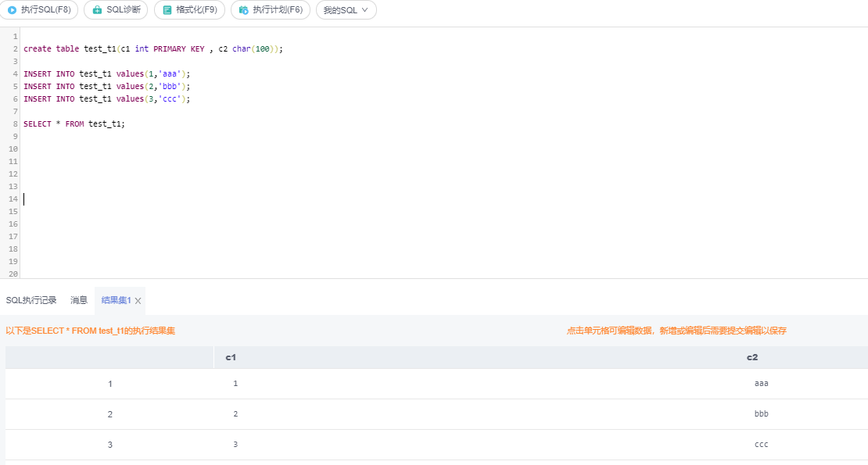The height and width of the screenshot is (465, 868).
Task: Click line number 20 in the gutter
Action: (13, 274)
